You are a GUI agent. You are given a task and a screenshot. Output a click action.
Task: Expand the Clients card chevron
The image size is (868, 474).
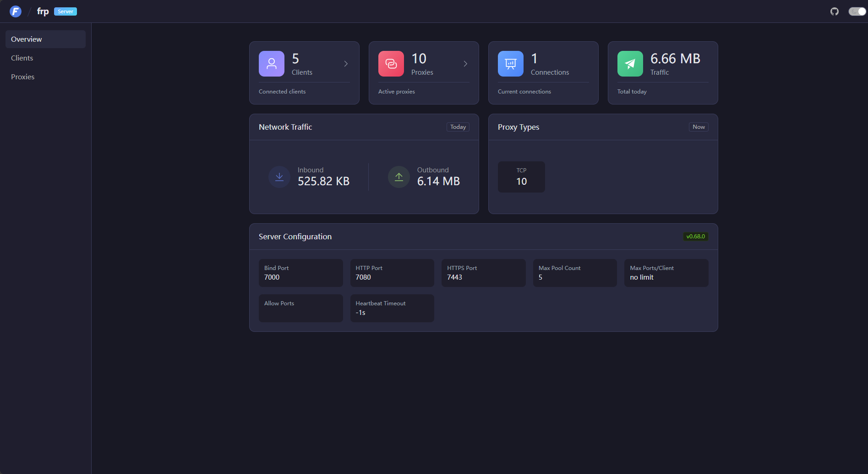[346, 64]
